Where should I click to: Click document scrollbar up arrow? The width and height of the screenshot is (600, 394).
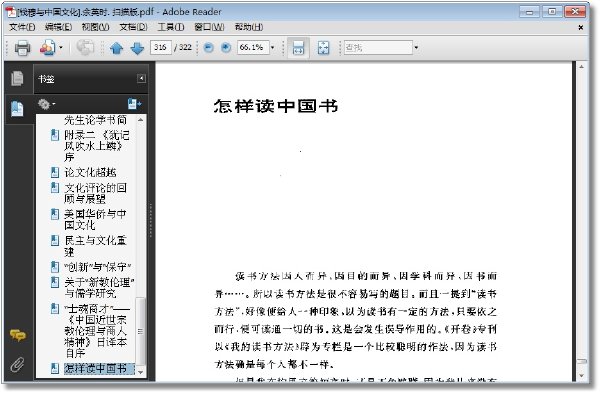click(x=581, y=67)
